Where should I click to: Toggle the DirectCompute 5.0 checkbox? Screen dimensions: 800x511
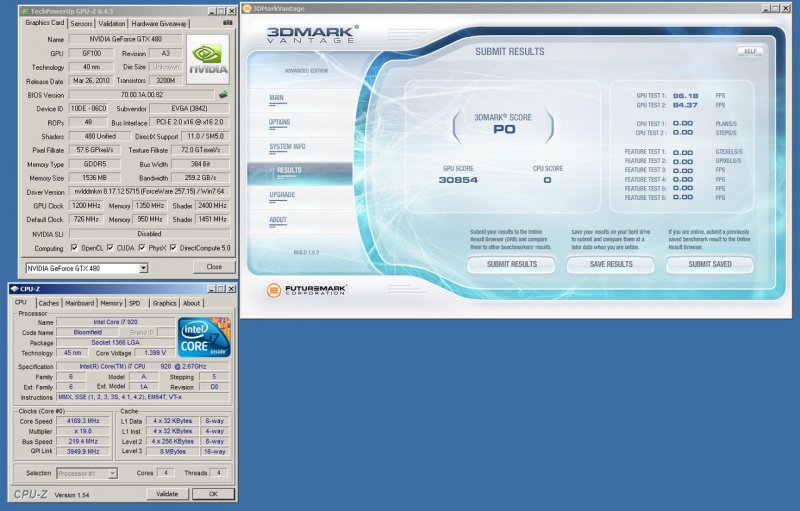[173, 248]
